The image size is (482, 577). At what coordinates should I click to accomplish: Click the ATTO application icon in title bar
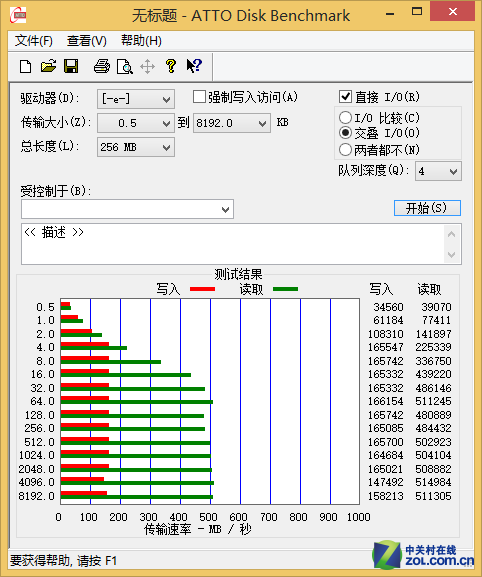[x=18, y=15]
